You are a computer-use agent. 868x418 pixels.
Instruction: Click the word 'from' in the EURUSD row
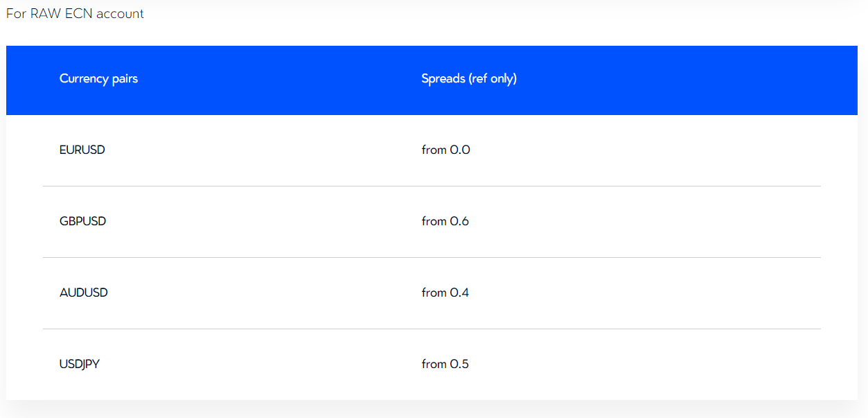[x=434, y=150]
